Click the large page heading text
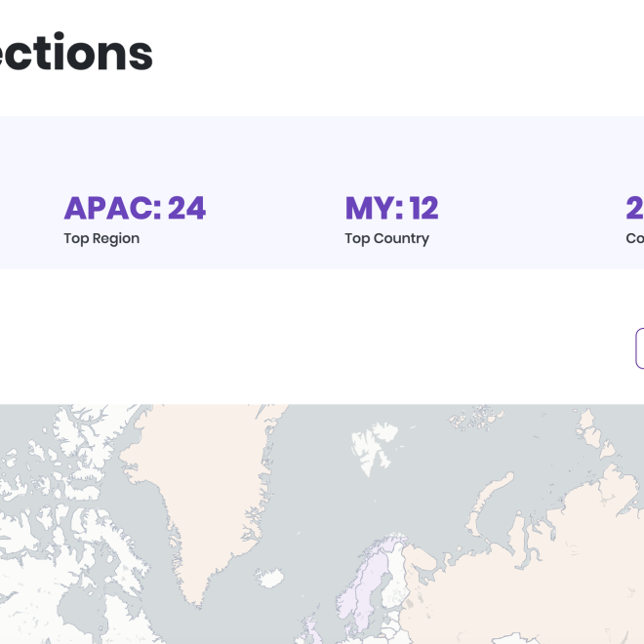The width and height of the screenshot is (644, 644). (76, 53)
